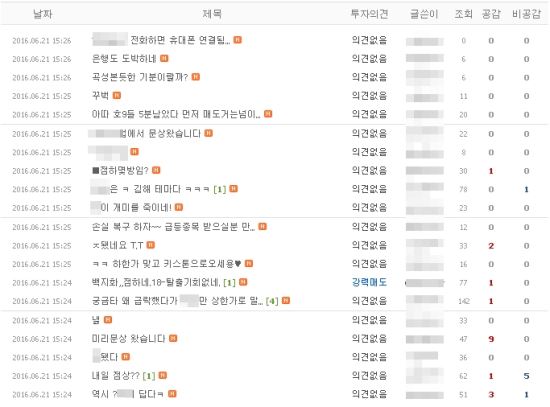Click the new icon after ㅈ됐네요 T.T
This screenshot has height=407, width=550.
tap(151, 245)
